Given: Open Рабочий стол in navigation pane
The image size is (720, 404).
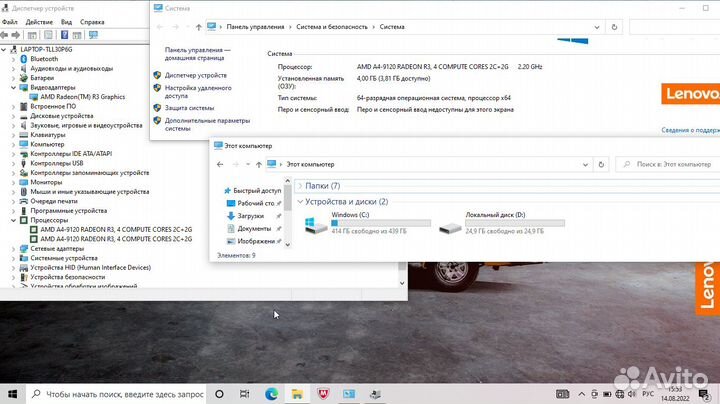Looking at the screenshot, I should point(255,203).
